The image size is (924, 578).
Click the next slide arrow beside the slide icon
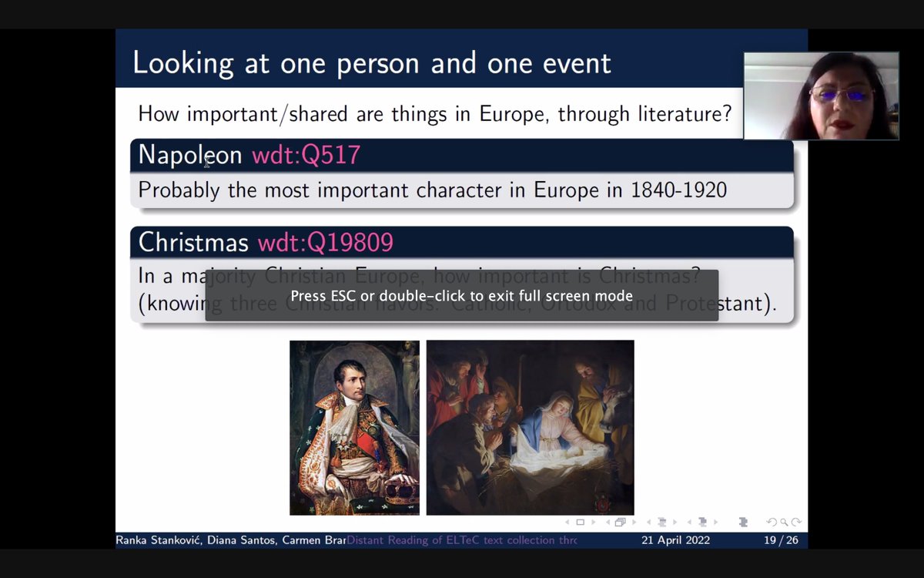click(593, 522)
